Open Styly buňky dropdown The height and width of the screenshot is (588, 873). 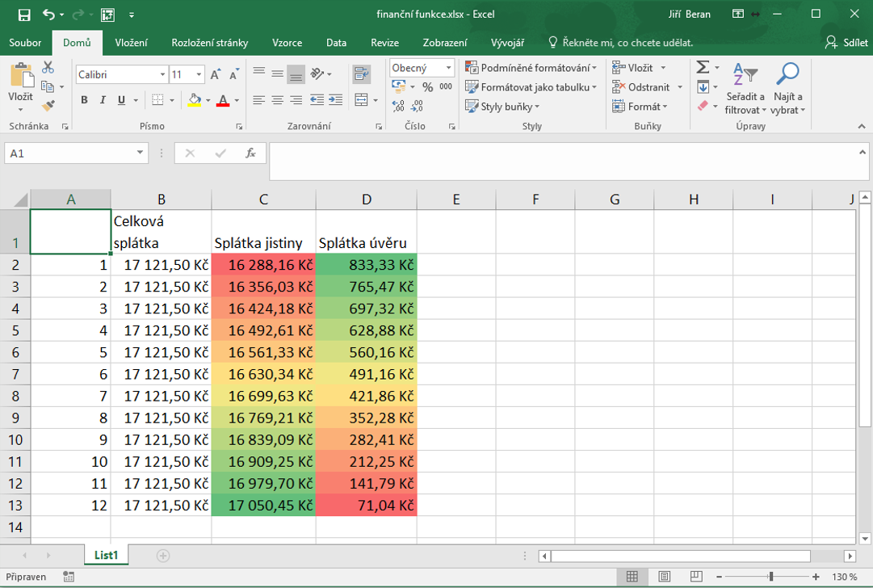[502, 107]
